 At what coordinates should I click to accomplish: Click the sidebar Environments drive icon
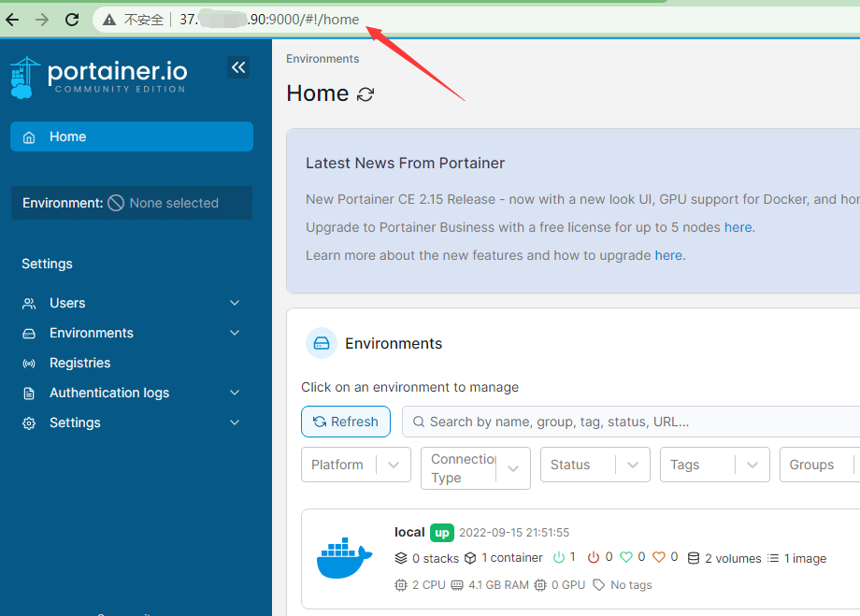29,334
